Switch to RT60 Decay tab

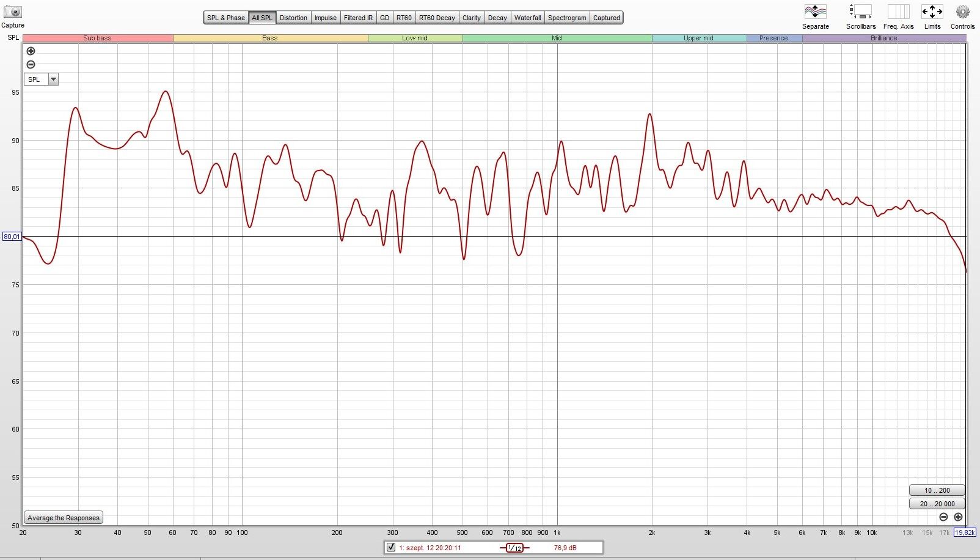coord(437,18)
